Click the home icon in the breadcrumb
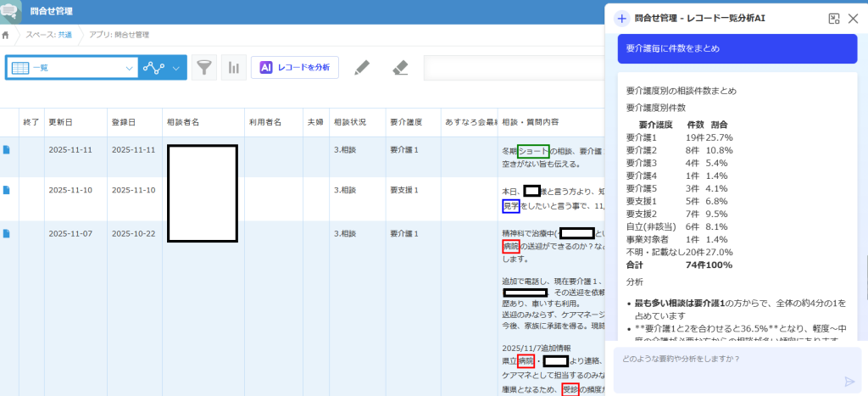Image resolution: width=868 pixels, height=396 pixels. tap(7, 35)
